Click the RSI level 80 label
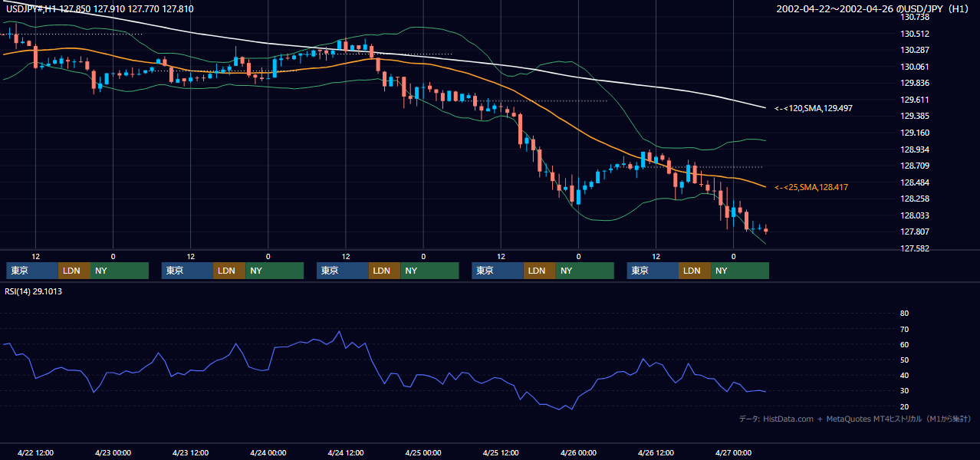This screenshot has width=980, height=460. pos(904,314)
